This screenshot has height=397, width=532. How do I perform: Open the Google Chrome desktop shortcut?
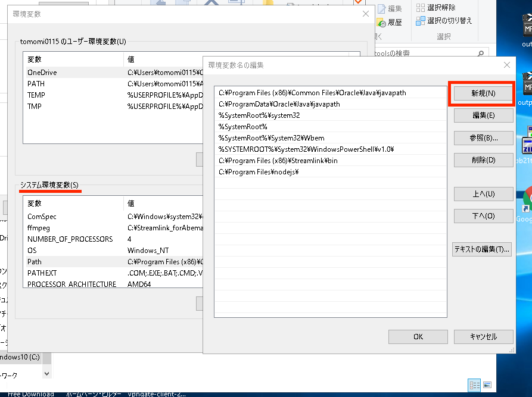[x=528, y=200]
